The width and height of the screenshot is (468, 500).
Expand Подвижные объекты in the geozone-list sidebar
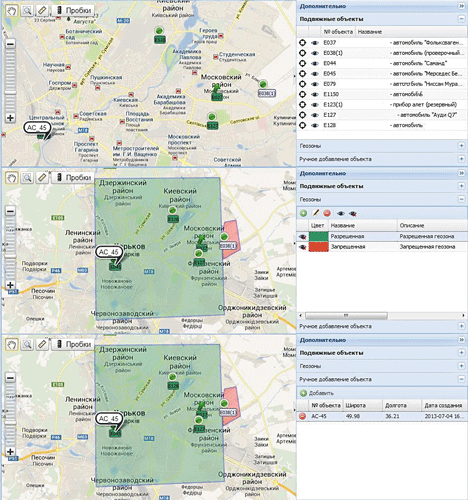[462, 186]
